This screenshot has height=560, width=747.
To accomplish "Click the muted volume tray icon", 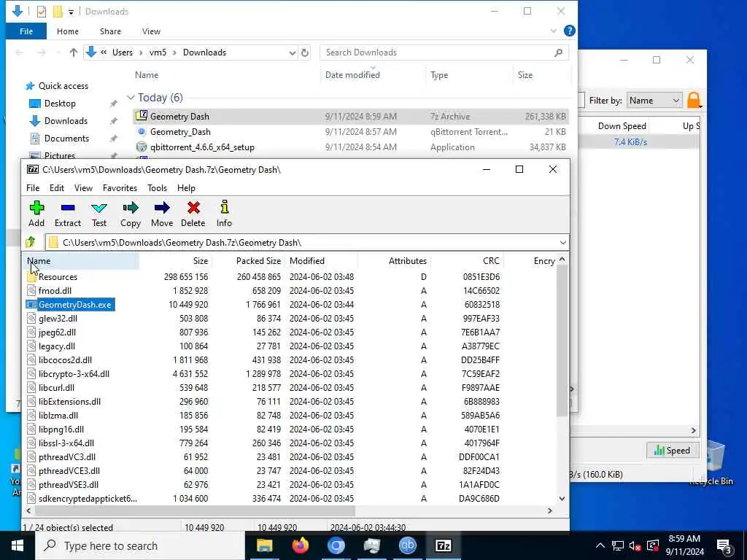I will tap(635, 545).
